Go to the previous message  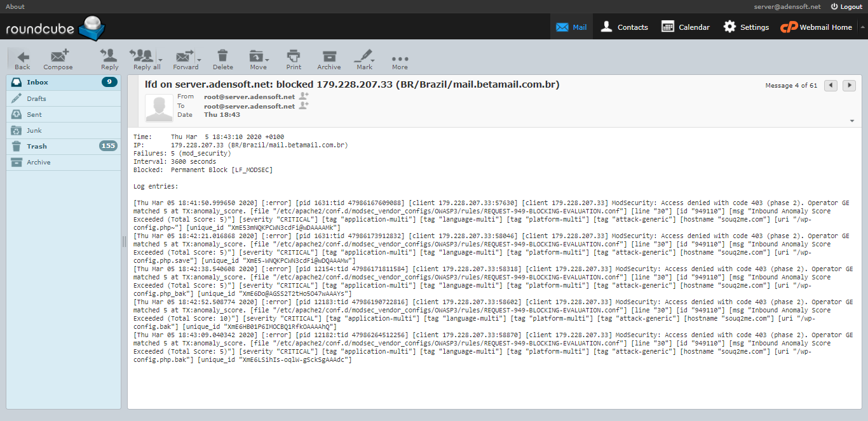click(831, 85)
